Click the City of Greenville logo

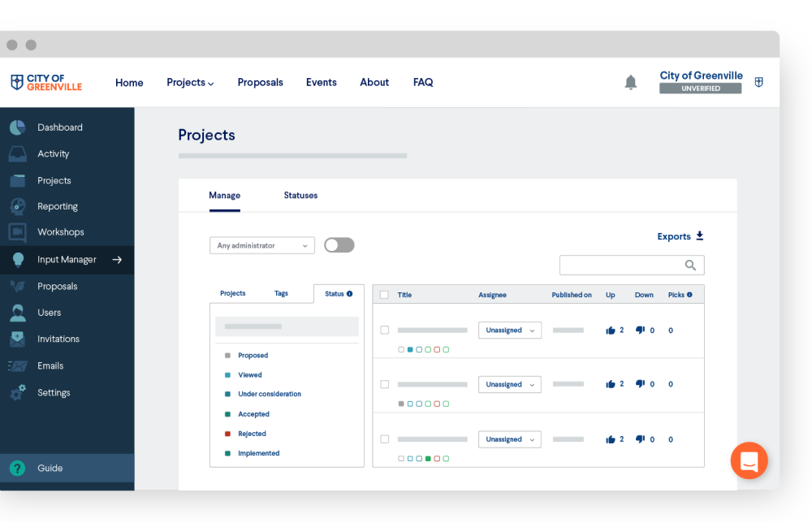(x=46, y=82)
